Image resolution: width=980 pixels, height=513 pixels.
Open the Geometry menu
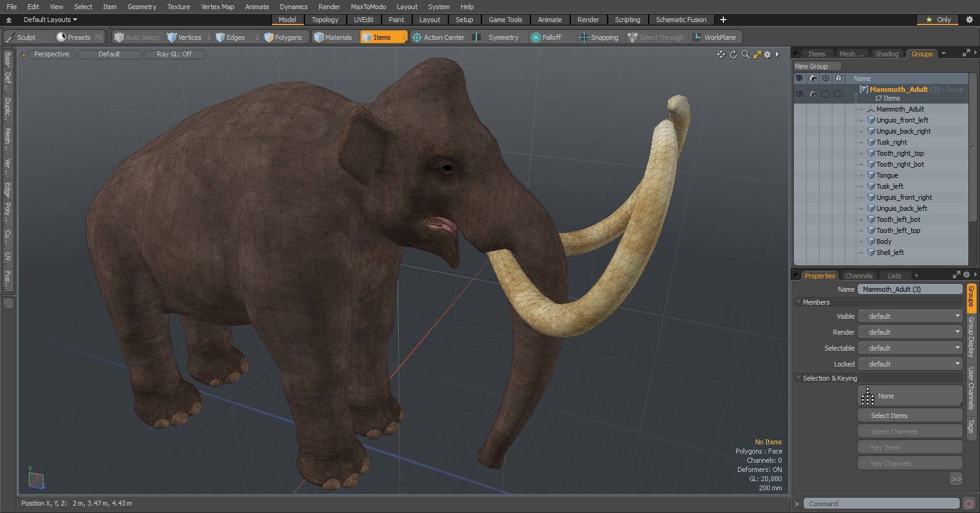[141, 7]
